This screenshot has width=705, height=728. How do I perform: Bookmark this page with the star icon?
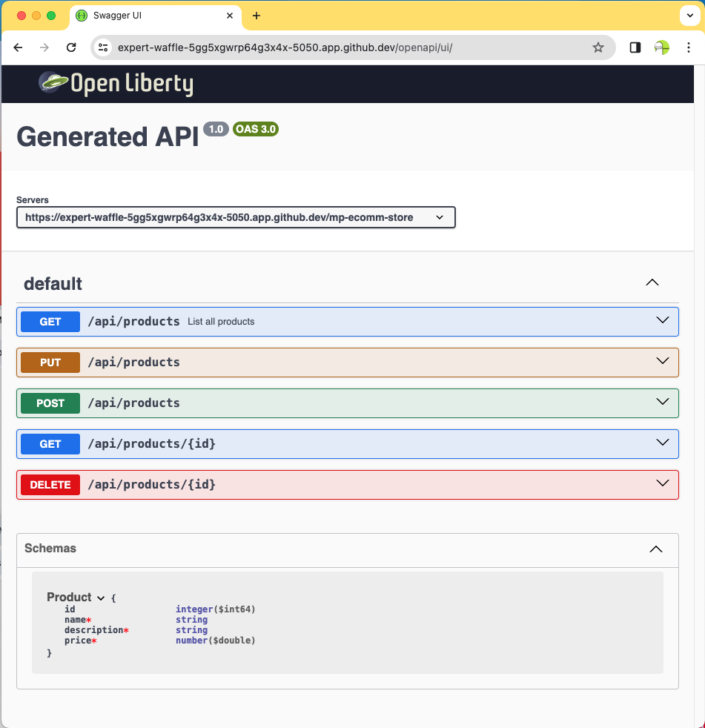[598, 47]
